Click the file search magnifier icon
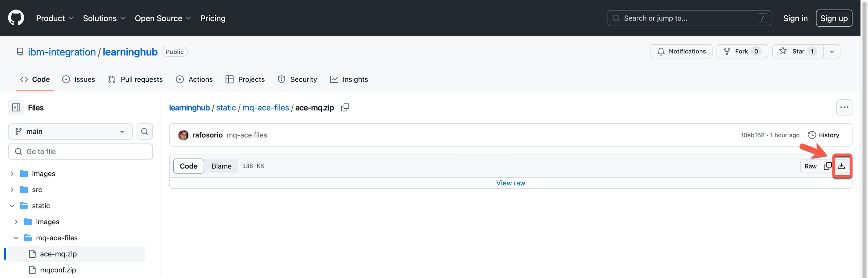The width and height of the screenshot is (868, 278). point(144,131)
